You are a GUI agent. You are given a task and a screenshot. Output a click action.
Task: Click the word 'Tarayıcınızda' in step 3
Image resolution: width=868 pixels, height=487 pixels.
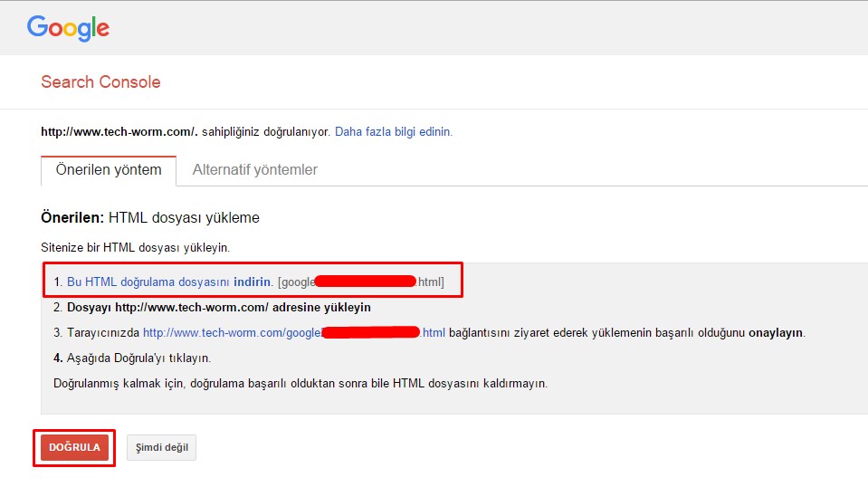[x=103, y=332]
